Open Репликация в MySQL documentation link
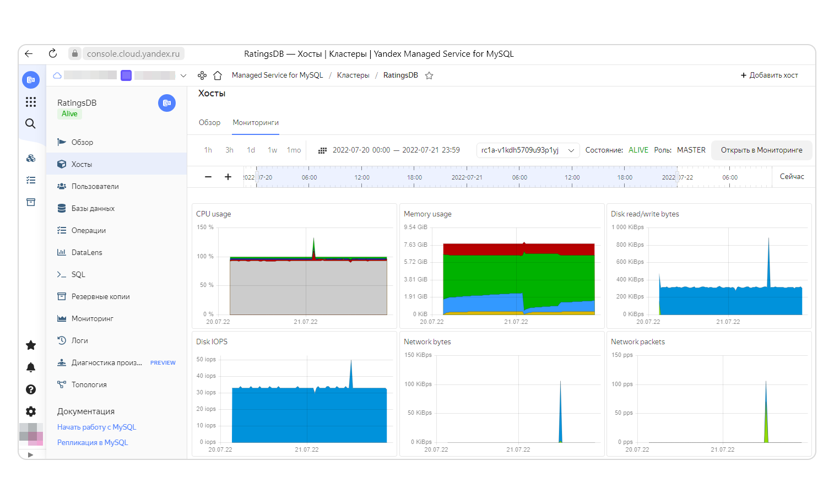This screenshot has height=504, width=834. (x=93, y=442)
